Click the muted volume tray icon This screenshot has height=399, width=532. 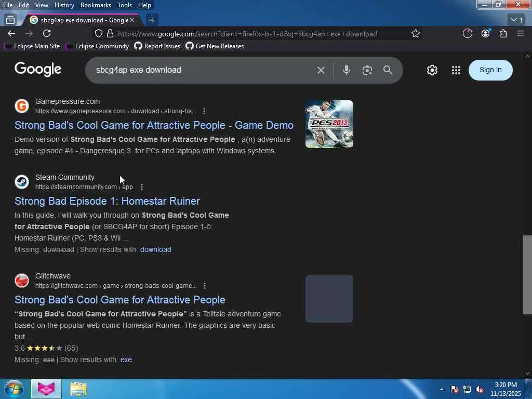480,389
